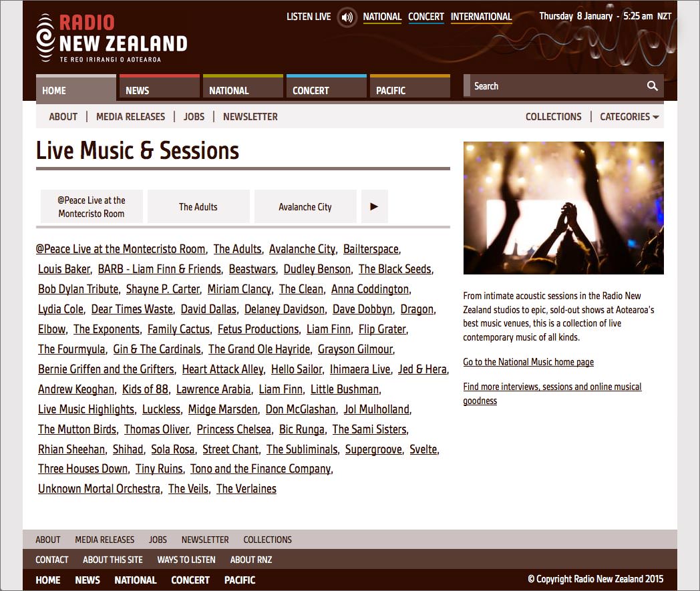Open the Live Music Highlights link
The height and width of the screenshot is (591, 700).
[86, 409]
